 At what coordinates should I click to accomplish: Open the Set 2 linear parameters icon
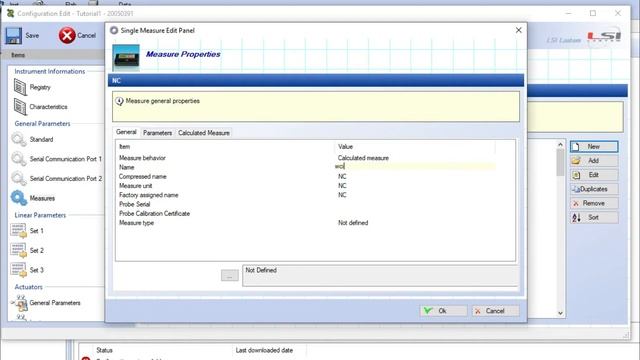(19, 250)
